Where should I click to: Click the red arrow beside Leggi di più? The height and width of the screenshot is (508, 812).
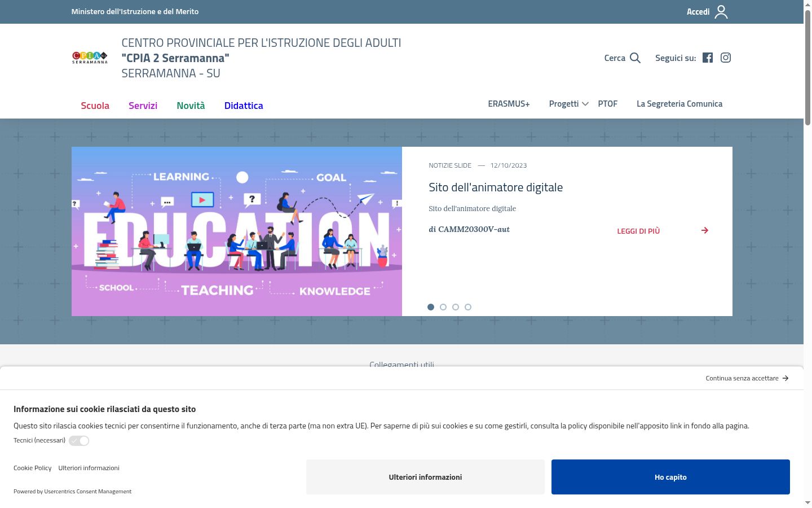click(705, 230)
